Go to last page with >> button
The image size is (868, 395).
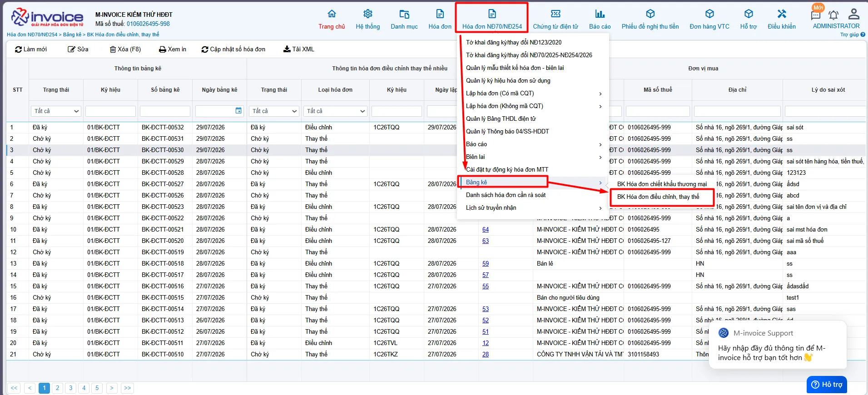point(128,388)
